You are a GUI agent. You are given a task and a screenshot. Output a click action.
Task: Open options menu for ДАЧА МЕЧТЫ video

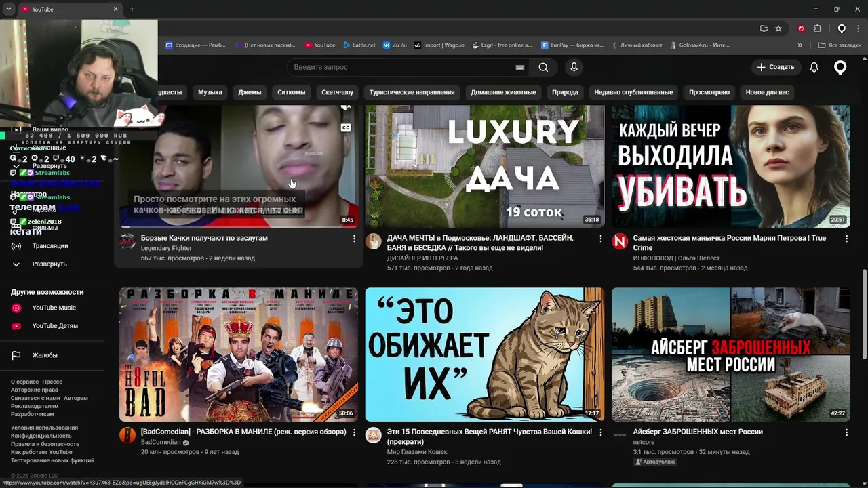[x=600, y=239]
